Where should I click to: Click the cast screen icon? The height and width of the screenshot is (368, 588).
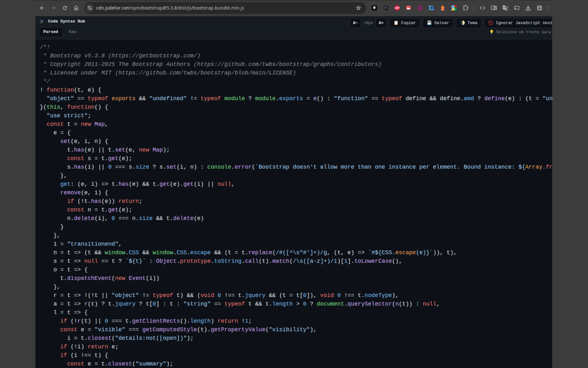pos(517,8)
